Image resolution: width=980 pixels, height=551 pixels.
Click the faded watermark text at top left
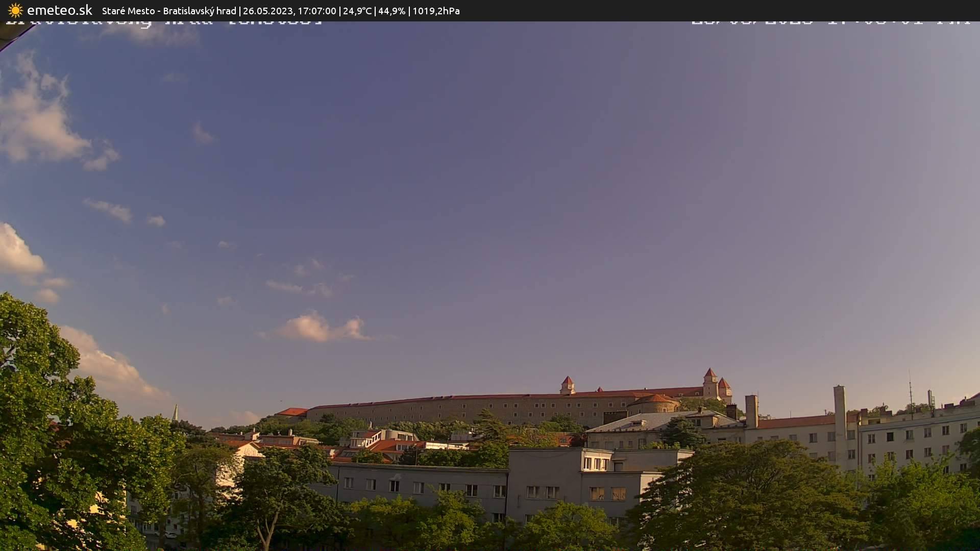163,23
